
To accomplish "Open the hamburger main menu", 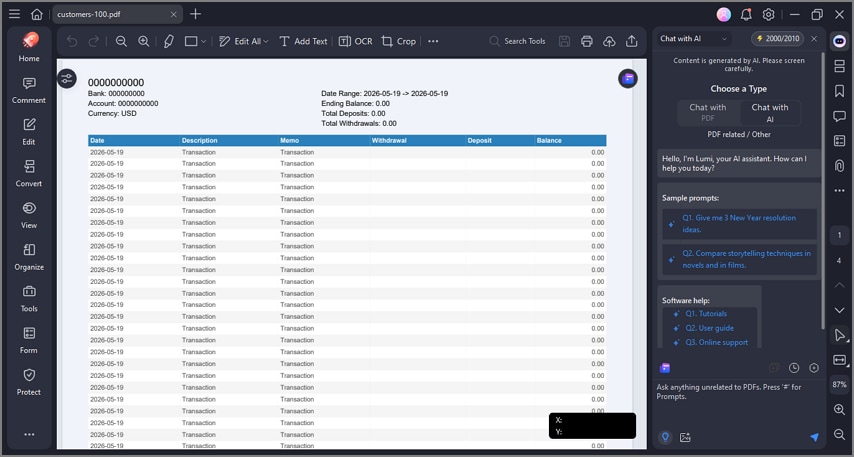I will click(15, 14).
